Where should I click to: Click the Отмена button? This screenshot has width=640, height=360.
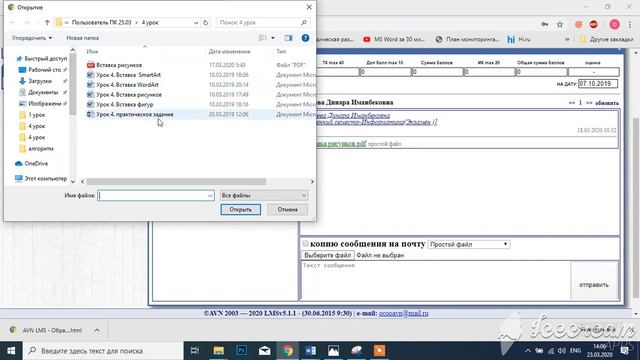coord(287,209)
